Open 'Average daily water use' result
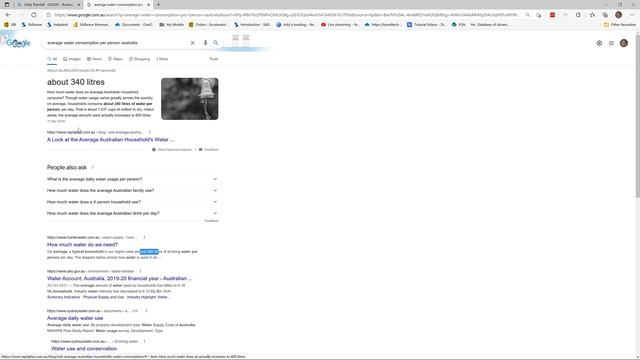 75,318
